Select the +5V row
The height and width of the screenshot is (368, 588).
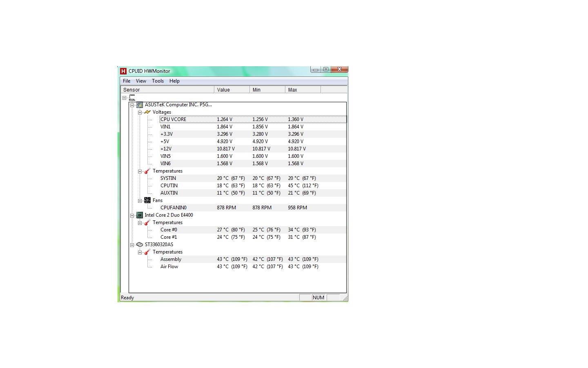click(x=253, y=141)
